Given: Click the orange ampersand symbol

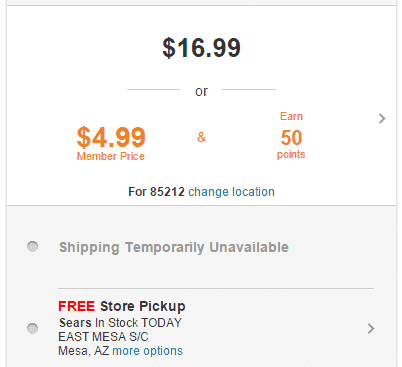Looking at the screenshot, I should click(x=201, y=137).
